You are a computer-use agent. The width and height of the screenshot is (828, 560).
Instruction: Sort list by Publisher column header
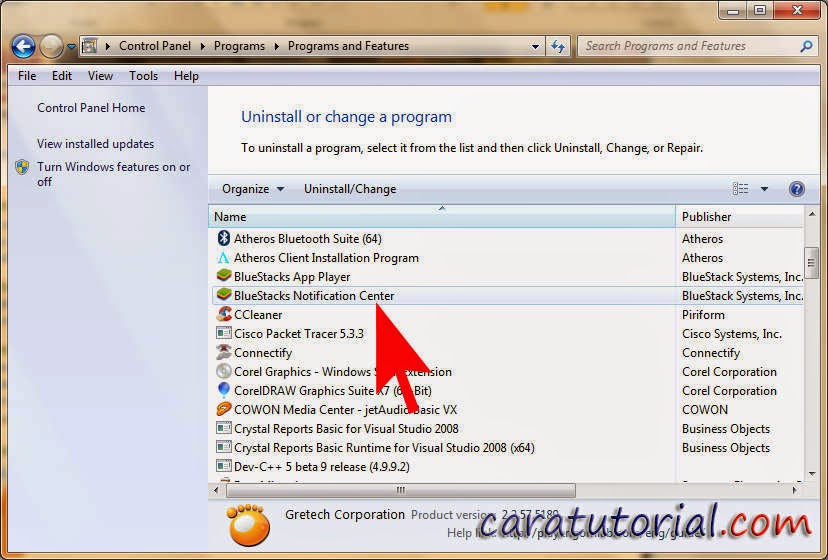(x=739, y=217)
